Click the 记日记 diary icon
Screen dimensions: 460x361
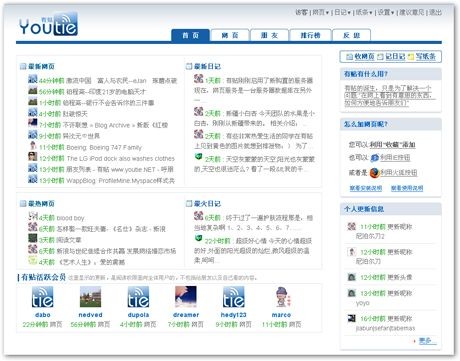click(x=380, y=57)
